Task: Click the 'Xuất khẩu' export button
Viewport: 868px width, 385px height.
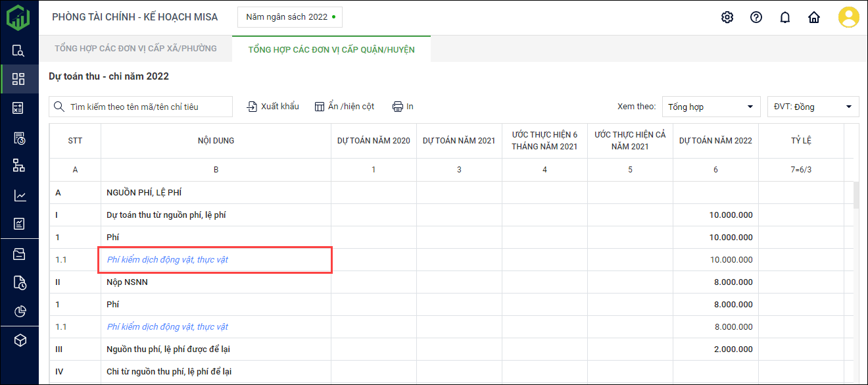Action: (273, 107)
